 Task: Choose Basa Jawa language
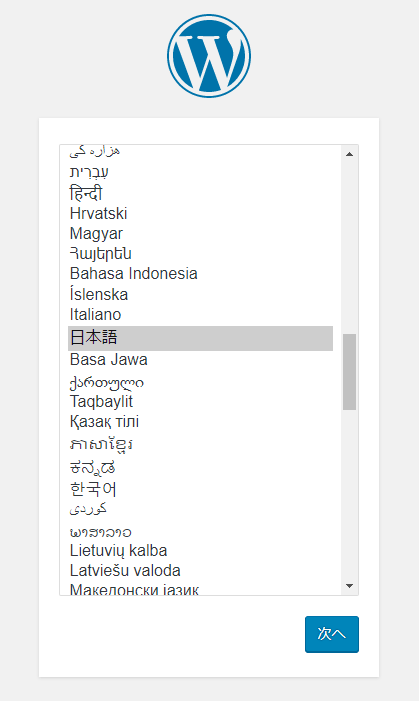[200, 360]
